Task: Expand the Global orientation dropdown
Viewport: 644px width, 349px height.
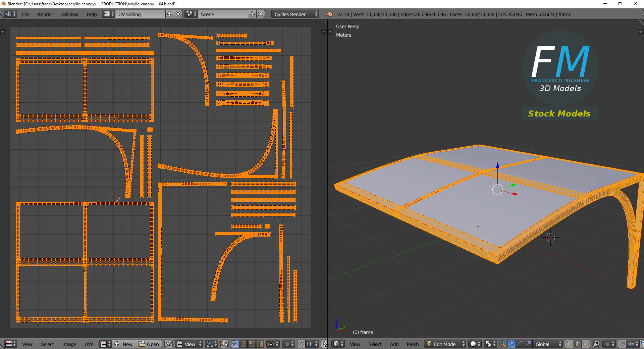Action: coord(547,344)
